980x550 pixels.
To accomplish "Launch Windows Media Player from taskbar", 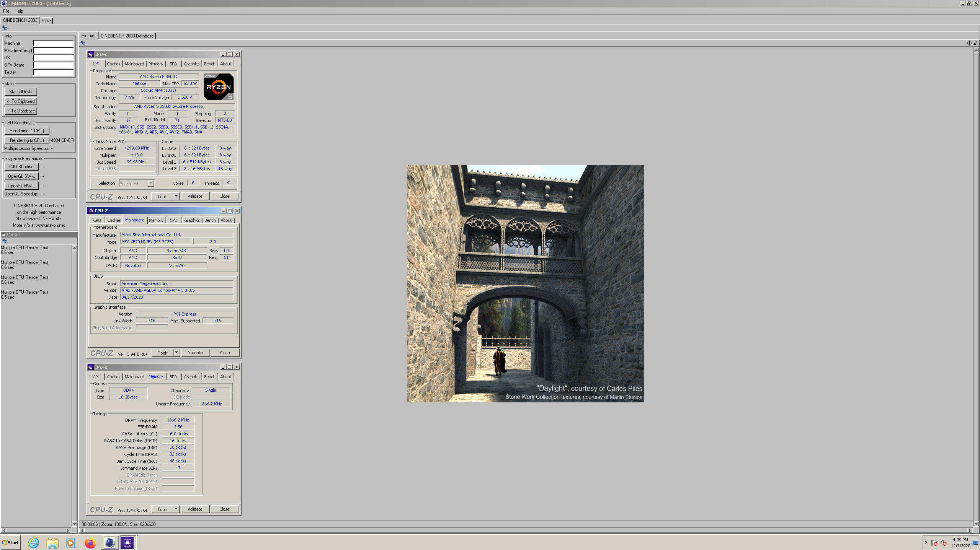I will [x=71, y=542].
